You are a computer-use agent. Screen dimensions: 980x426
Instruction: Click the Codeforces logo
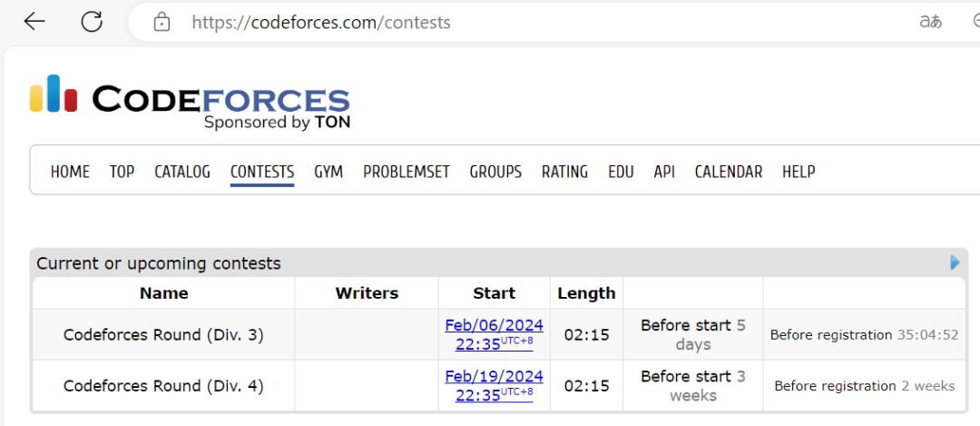190,102
